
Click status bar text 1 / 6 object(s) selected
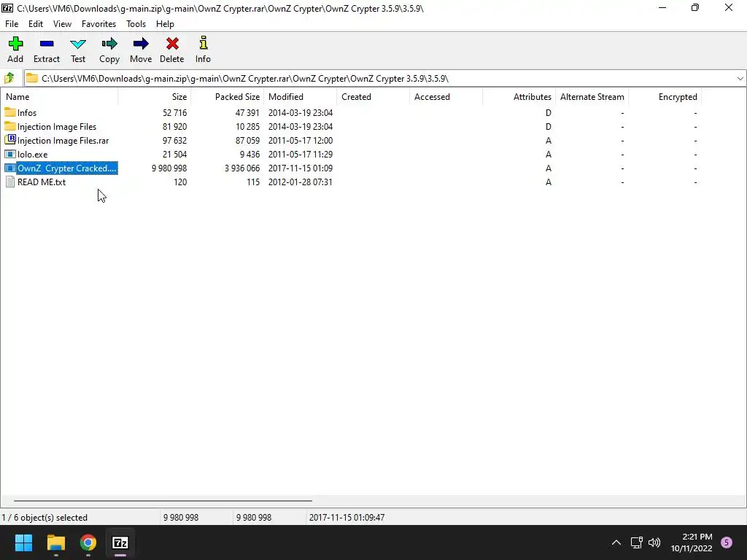pos(44,518)
